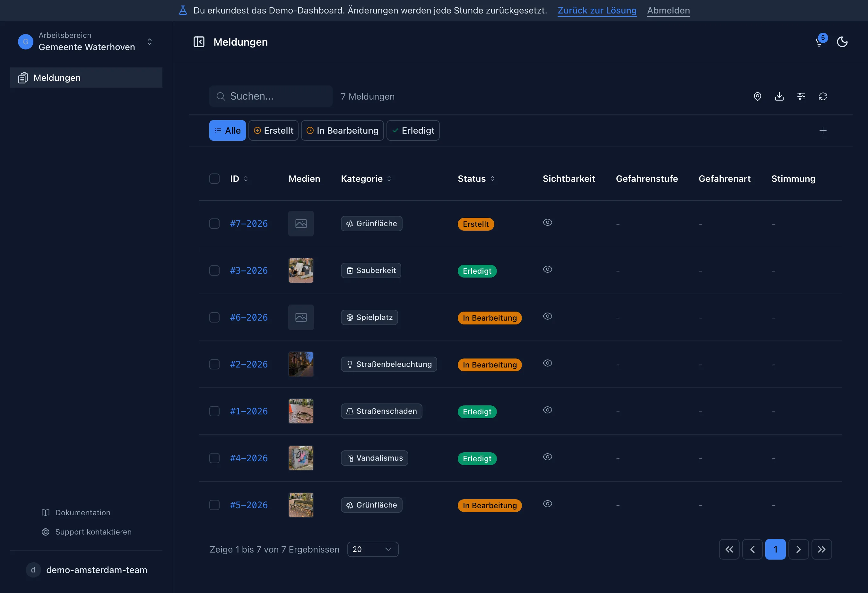This screenshot has height=593, width=868.
Task: Select the Alle filter tab
Action: [228, 130]
